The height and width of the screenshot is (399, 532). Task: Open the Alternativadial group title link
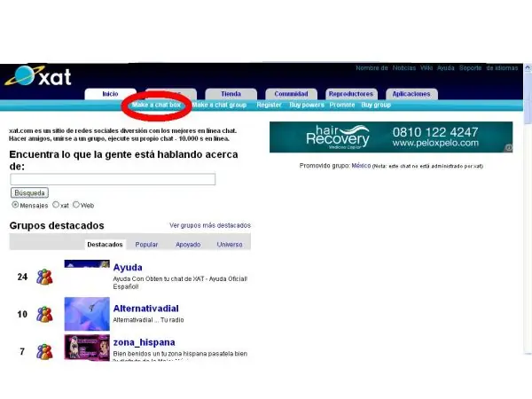click(146, 309)
